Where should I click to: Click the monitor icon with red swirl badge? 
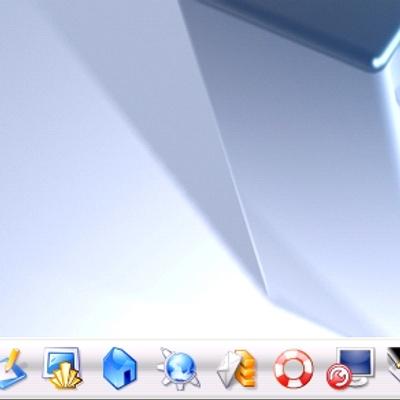point(350,368)
